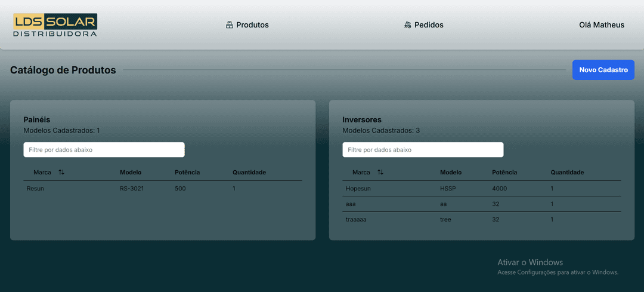
Task: Open the Pedidos menu item
Action: (429, 25)
